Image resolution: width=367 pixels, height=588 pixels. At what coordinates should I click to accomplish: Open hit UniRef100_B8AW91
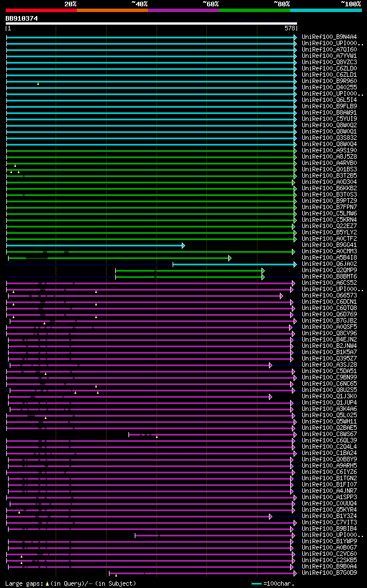tap(330, 112)
